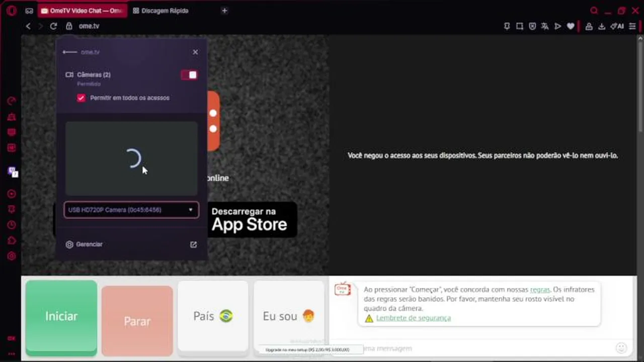Click emoji smiley in message box

(x=621, y=348)
